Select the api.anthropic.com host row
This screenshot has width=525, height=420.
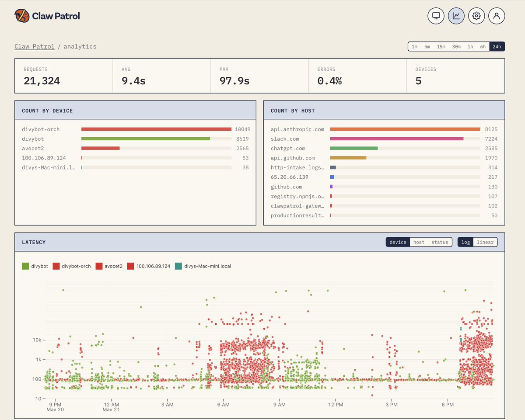click(384, 129)
